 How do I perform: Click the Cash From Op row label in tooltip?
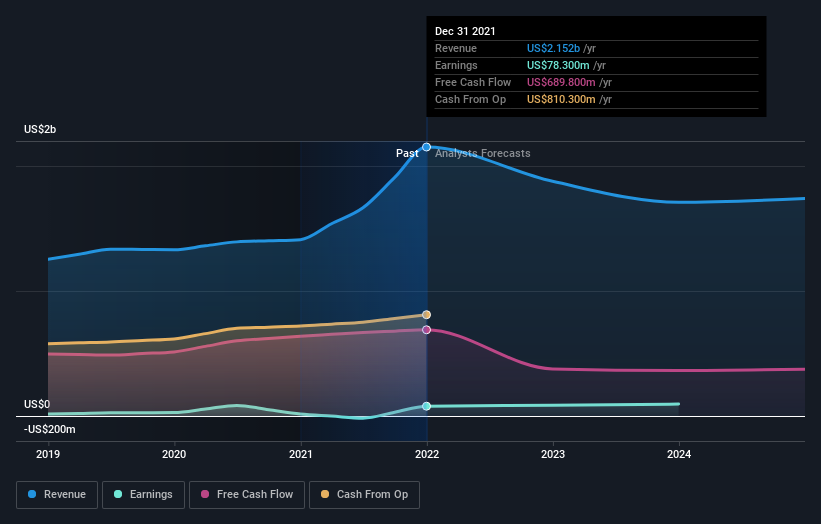[x=470, y=99]
